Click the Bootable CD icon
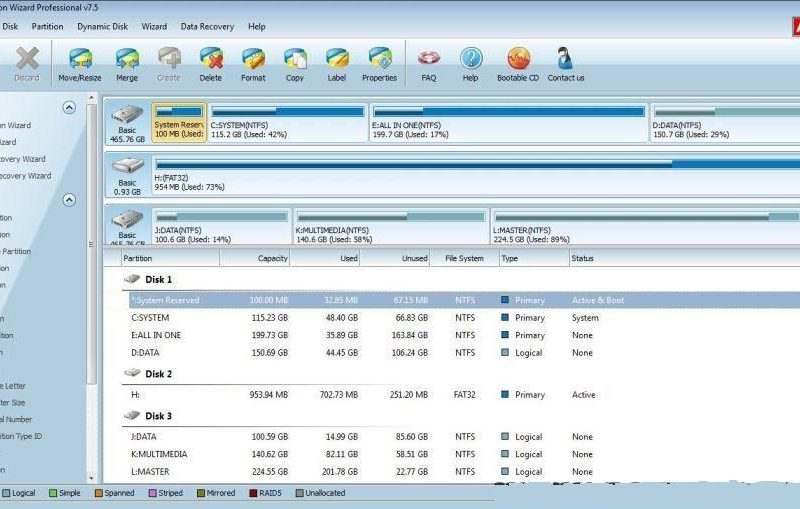This screenshot has height=509, width=800. click(x=518, y=59)
